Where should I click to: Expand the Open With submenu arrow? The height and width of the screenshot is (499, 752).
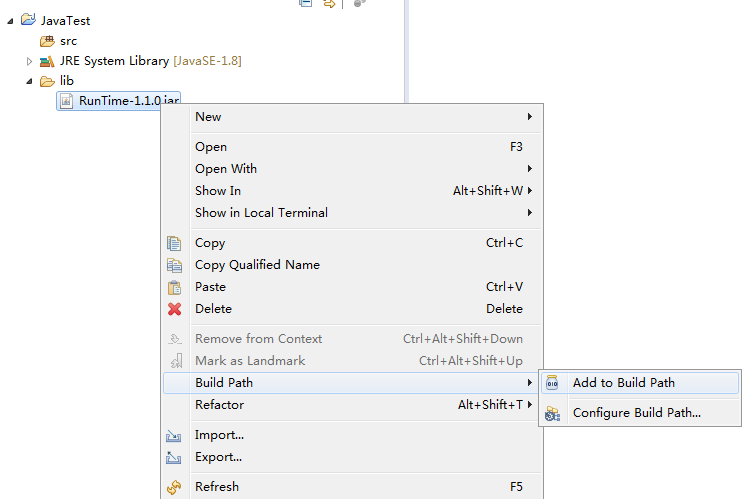click(x=529, y=168)
